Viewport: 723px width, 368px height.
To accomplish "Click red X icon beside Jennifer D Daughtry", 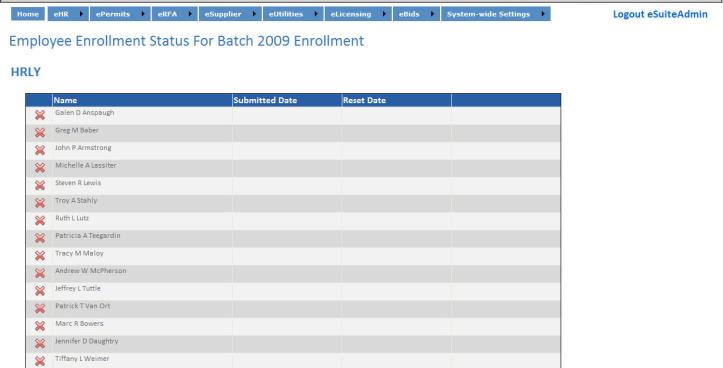I will pyautogui.click(x=40, y=344).
